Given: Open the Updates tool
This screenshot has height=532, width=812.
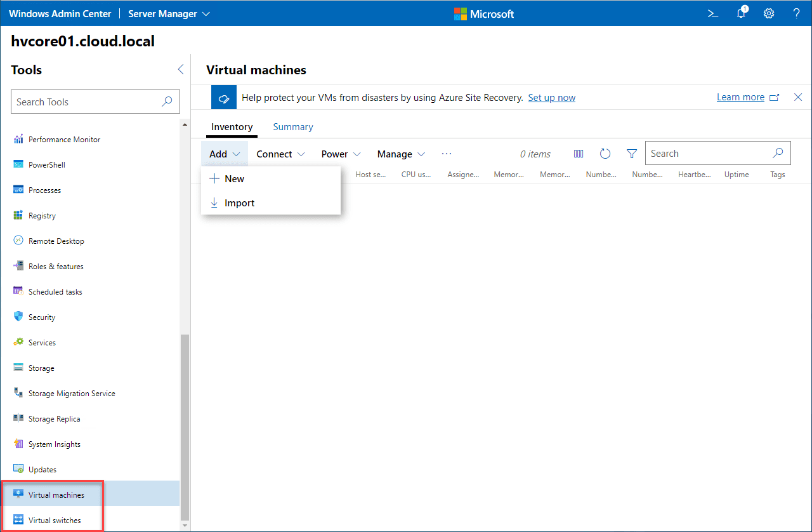Looking at the screenshot, I should [90, 470].
